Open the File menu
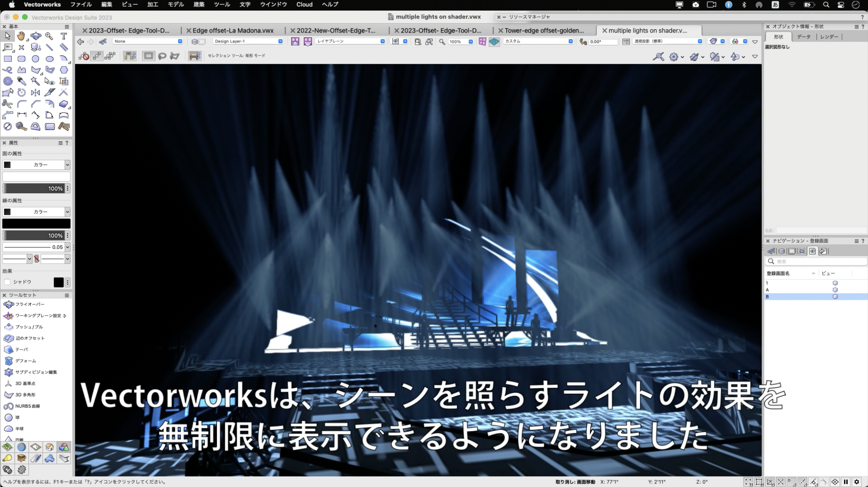Viewport: 868px width, 487px height. coord(81,4)
